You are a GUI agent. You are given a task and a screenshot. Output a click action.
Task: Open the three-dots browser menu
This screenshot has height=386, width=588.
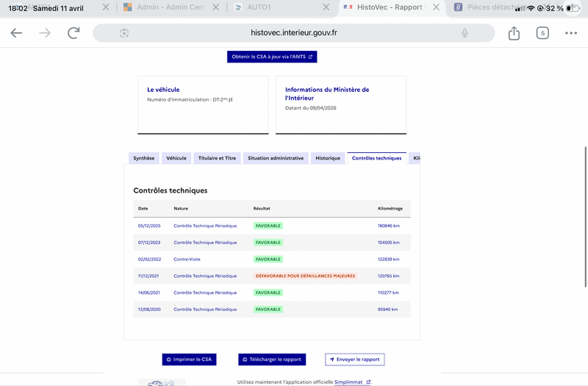(571, 33)
